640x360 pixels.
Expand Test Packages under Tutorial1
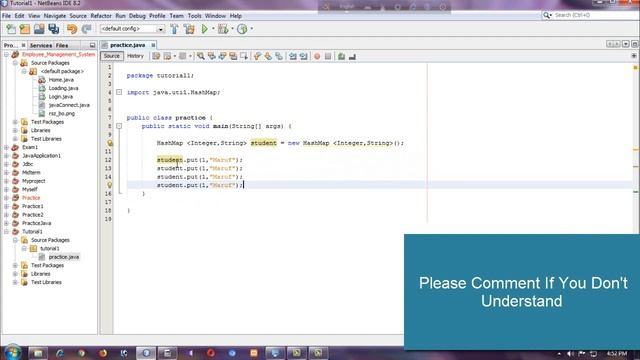15,265
